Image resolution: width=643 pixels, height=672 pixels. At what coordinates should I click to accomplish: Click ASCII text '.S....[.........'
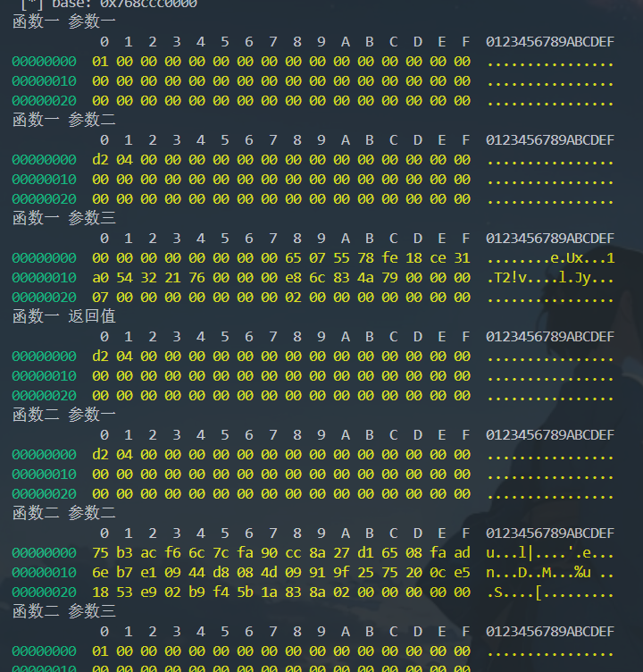[x=550, y=592]
